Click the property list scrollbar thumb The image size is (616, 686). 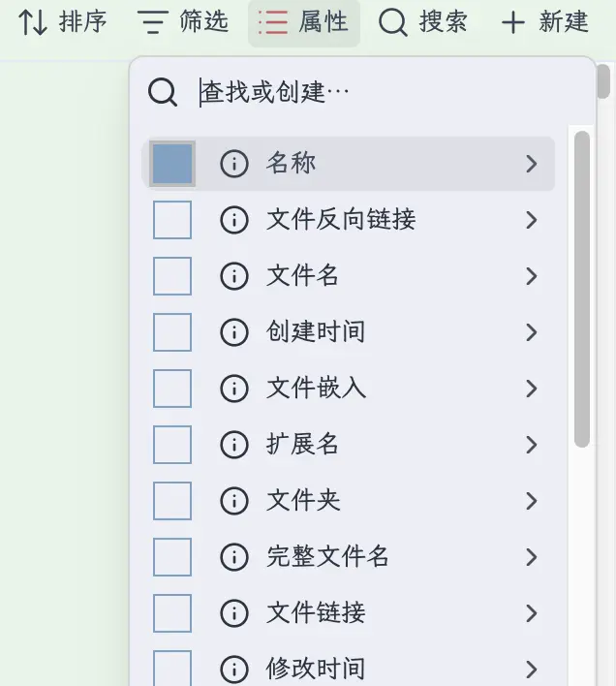(582, 289)
